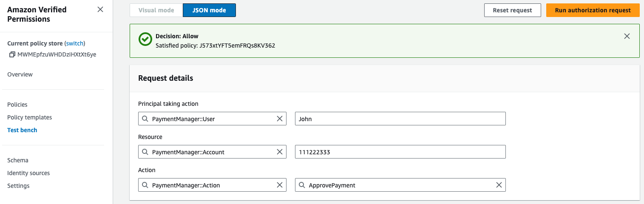The width and height of the screenshot is (644, 204).
Task: Click the Amazon Verified Permissions title
Action: point(37,14)
